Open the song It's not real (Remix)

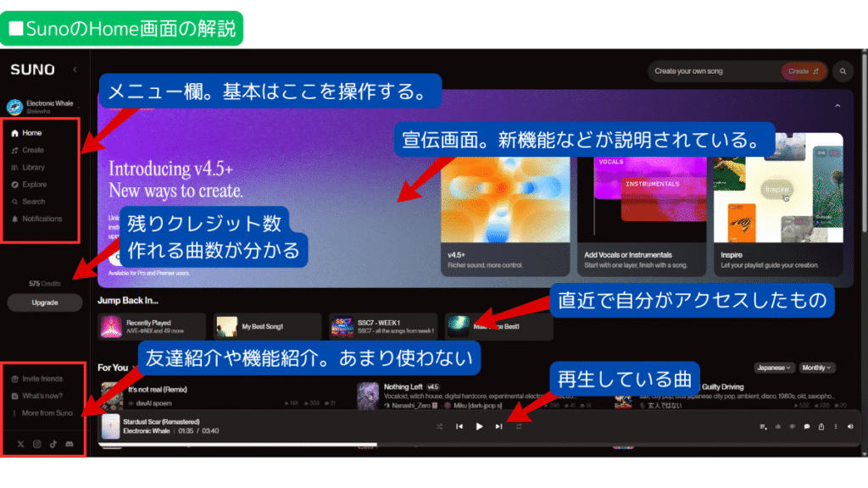point(157,390)
